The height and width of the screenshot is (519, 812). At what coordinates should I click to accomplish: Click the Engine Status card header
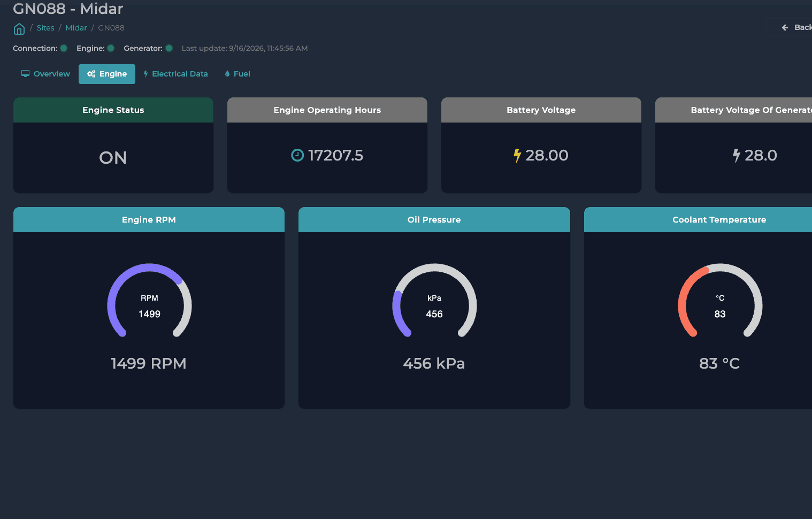(x=113, y=110)
